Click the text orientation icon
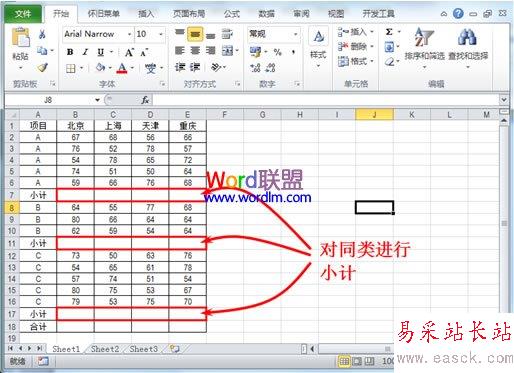Image resolution: width=514 pixels, height=373 pixels. pos(216,67)
